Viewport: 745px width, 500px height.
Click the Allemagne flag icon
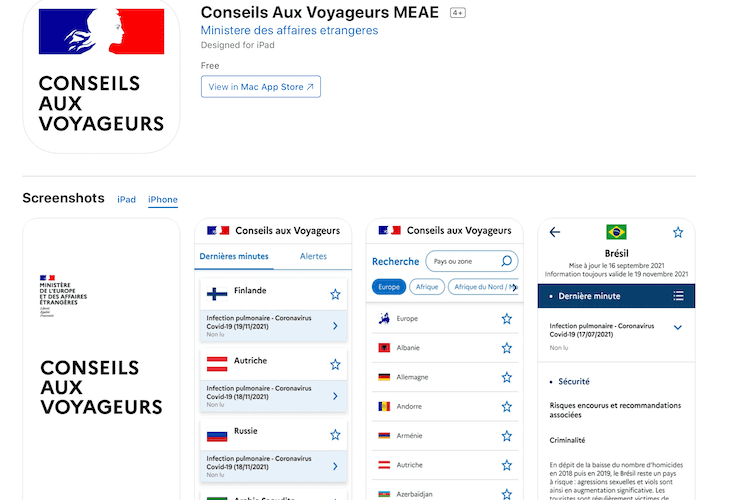pos(384,377)
